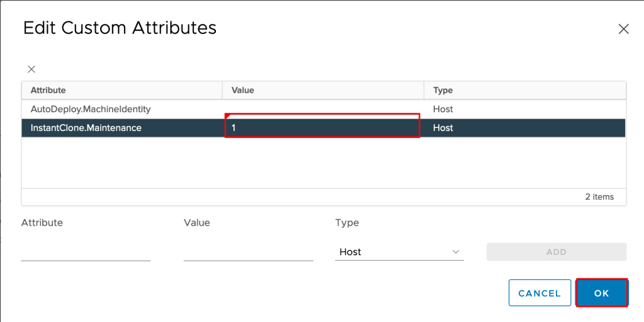644x322 pixels.
Task: Focus the new Value input field
Action: 248,251
